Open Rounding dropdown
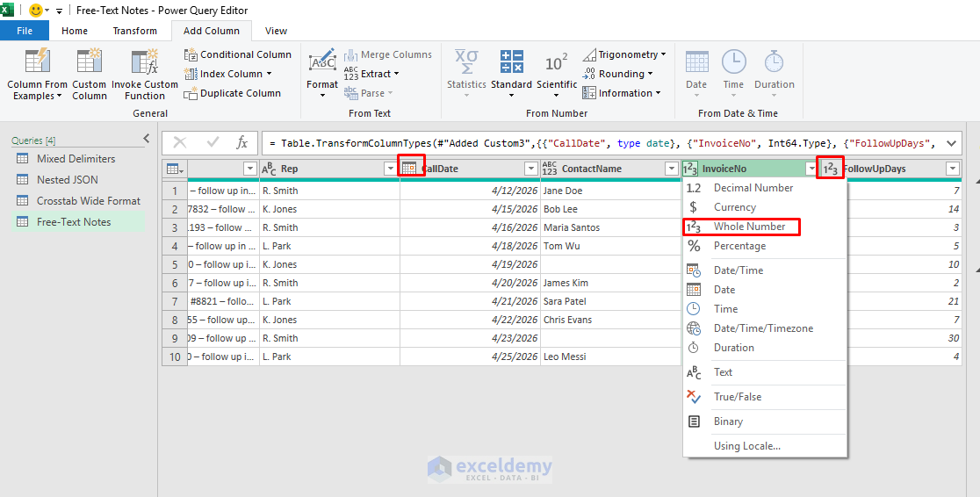The image size is (980, 497). [616, 74]
